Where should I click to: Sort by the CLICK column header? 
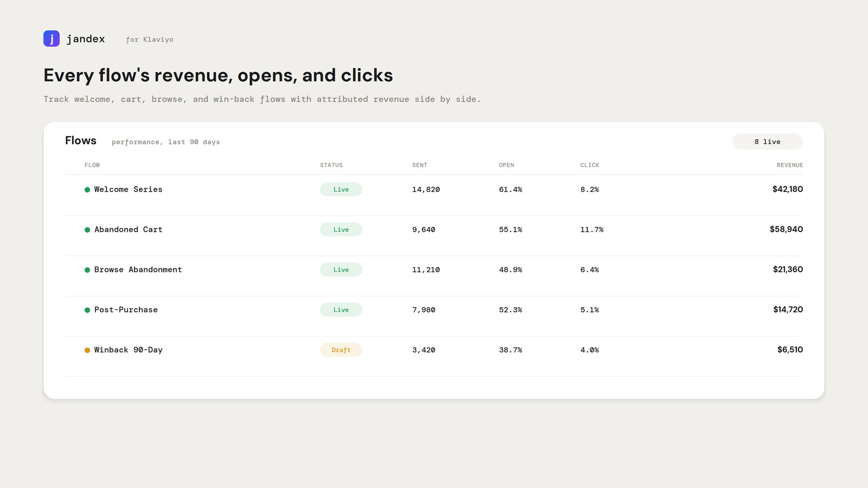[x=590, y=165]
